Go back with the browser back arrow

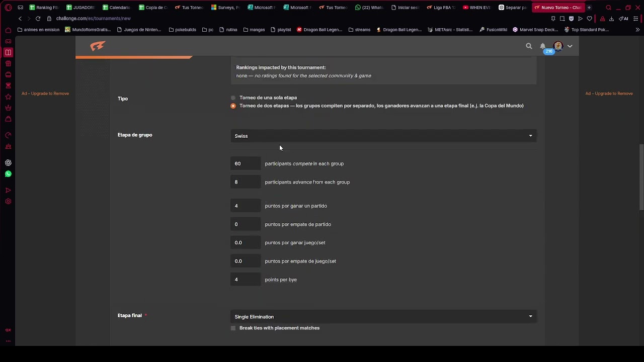point(20,19)
